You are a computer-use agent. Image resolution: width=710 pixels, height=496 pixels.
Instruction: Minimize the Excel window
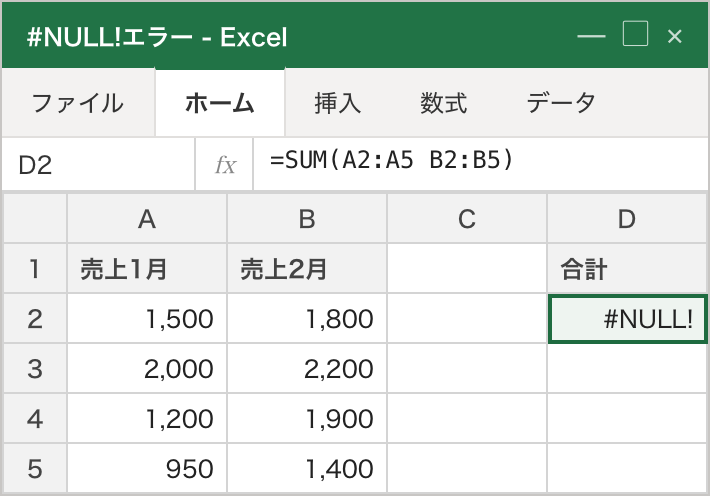point(591,35)
